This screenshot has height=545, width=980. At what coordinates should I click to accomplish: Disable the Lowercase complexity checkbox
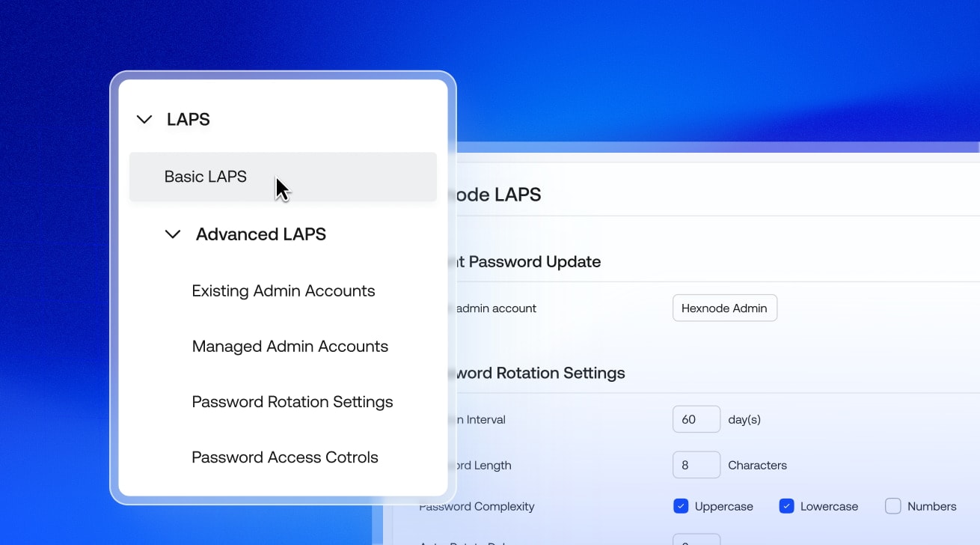(x=786, y=506)
